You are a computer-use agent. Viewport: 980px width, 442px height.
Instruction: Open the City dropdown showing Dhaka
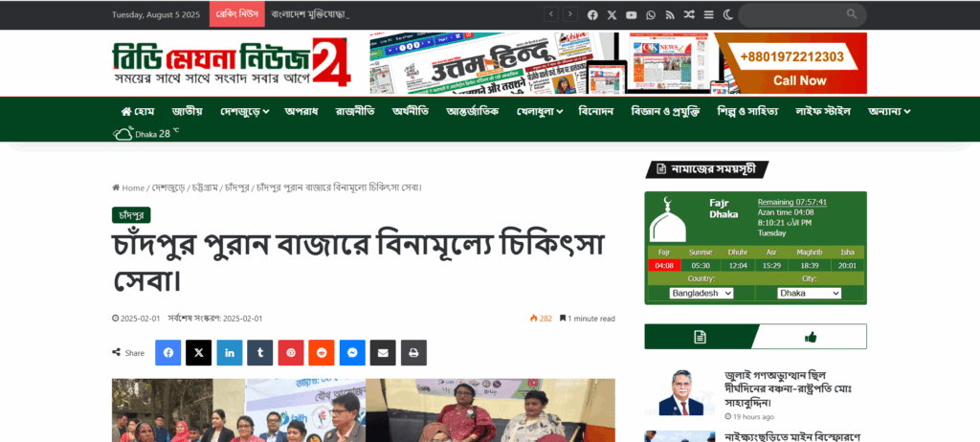tap(810, 293)
